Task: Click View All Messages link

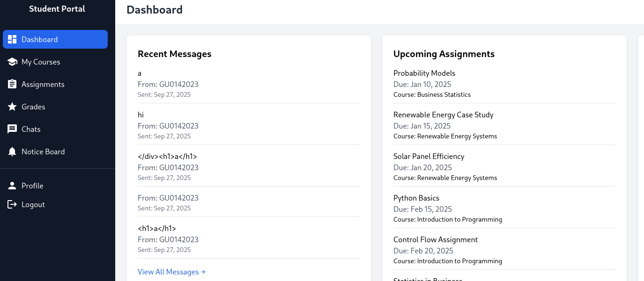Action: tap(171, 272)
